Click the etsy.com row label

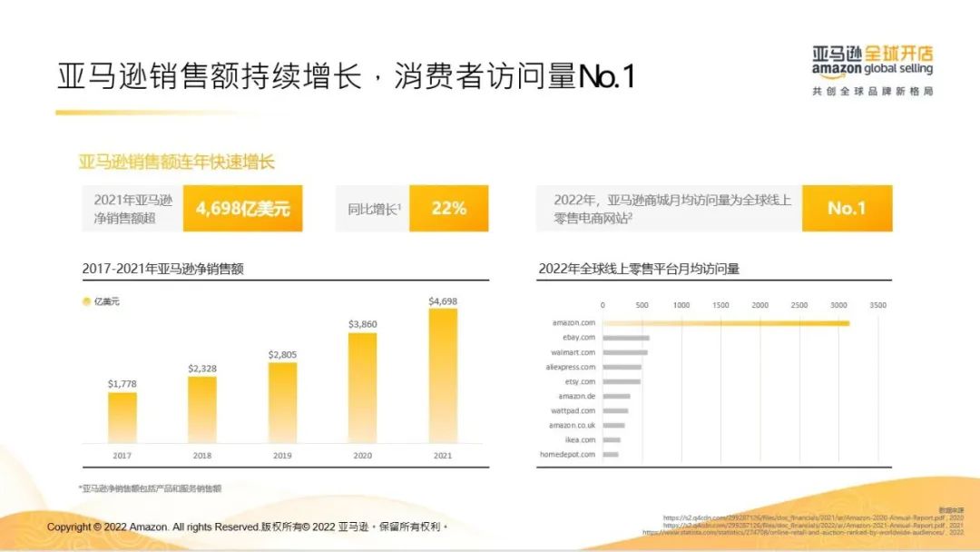pyautogui.click(x=580, y=381)
